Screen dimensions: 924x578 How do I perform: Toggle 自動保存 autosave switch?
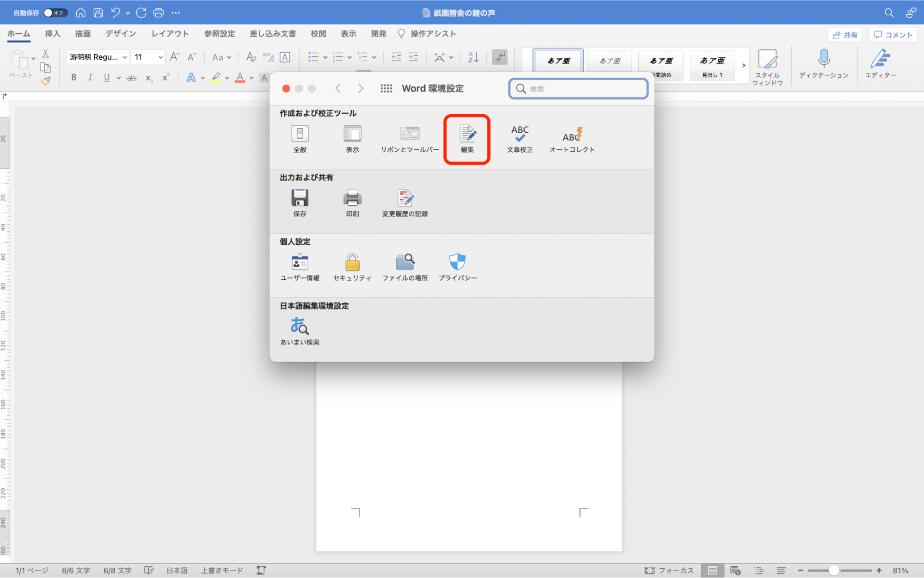55,12
